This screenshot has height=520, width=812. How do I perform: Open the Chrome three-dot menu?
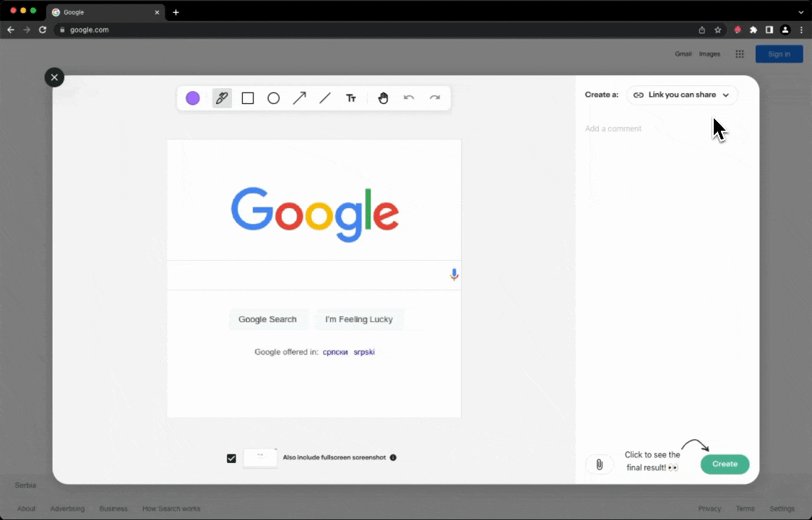tap(801, 30)
